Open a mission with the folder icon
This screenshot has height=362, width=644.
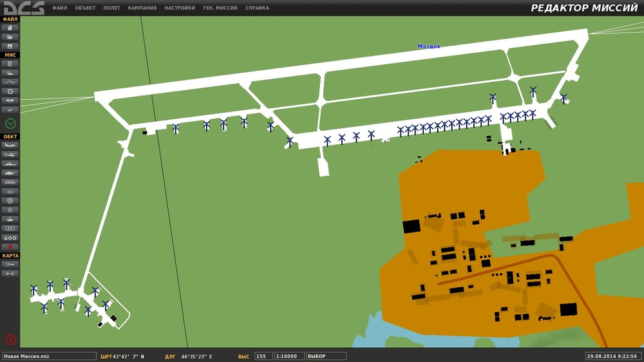pyautogui.click(x=10, y=37)
